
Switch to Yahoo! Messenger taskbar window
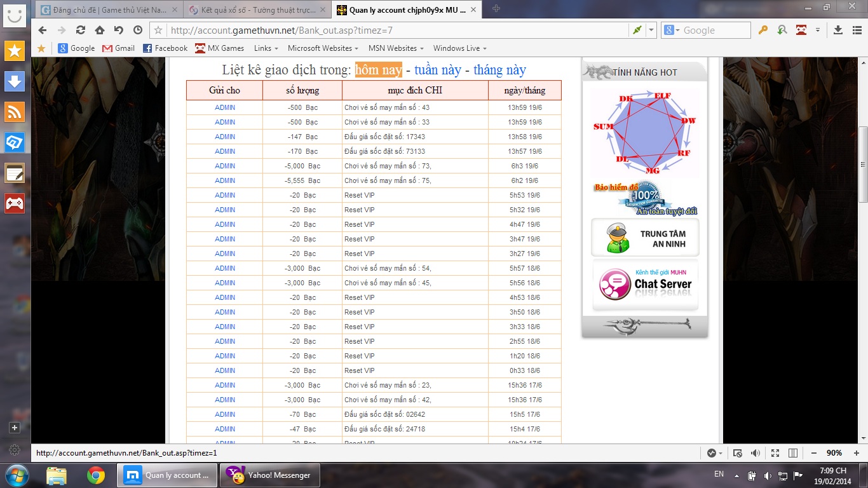[269, 475]
